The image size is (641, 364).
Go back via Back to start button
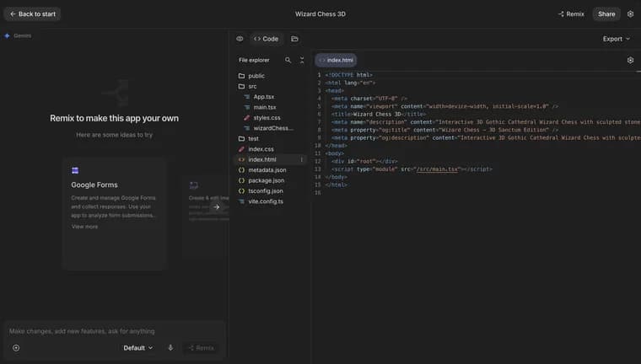point(32,13)
